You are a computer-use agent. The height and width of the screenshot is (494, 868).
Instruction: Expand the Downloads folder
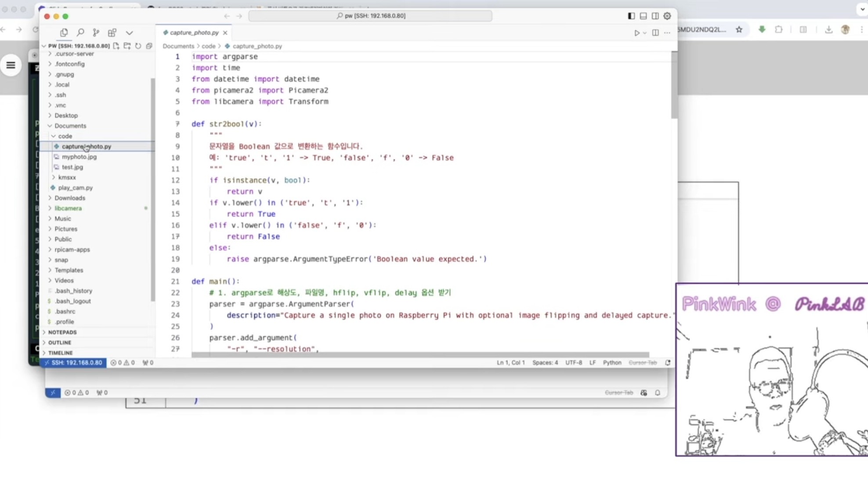[x=70, y=198]
